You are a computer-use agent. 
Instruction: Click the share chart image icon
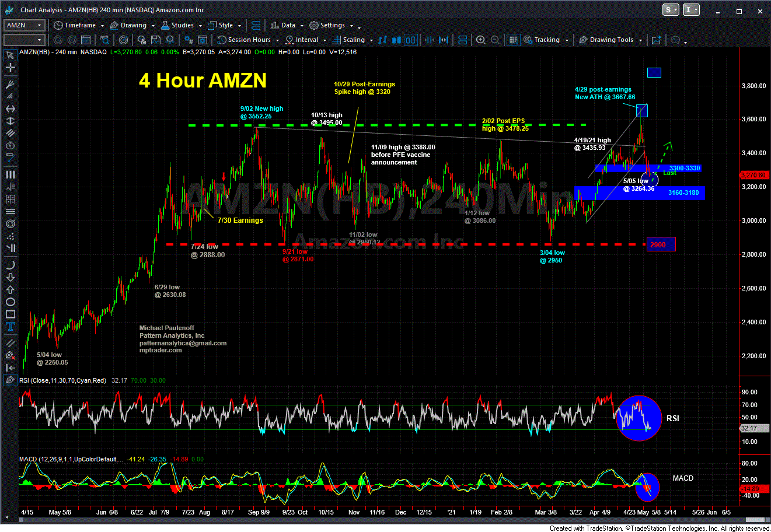[x=656, y=40]
